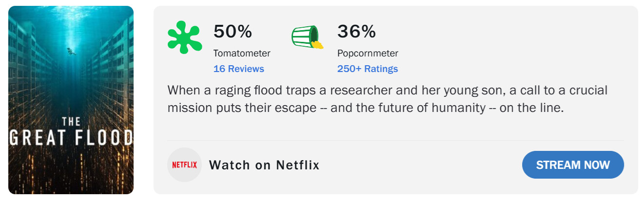Viewport: 644px width, 202px height.
Task: Click the 36% Popcornmeter score
Action: point(356,32)
